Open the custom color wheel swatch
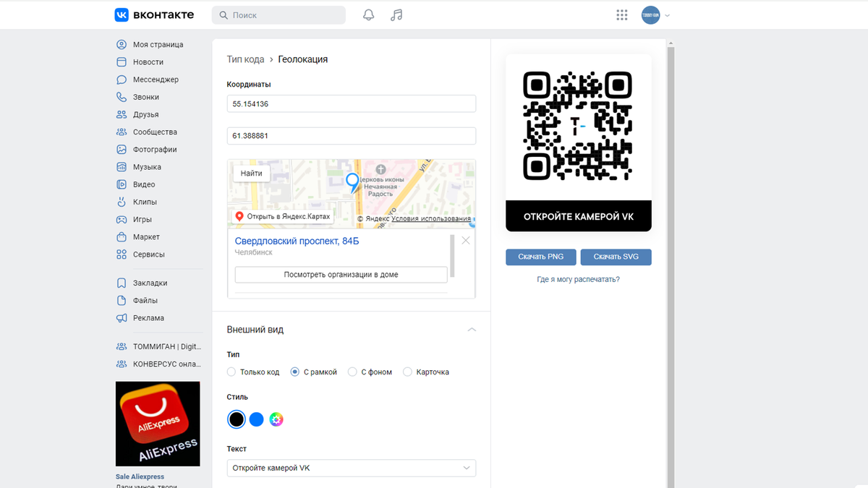The width and height of the screenshot is (868, 488). click(276, 419)
